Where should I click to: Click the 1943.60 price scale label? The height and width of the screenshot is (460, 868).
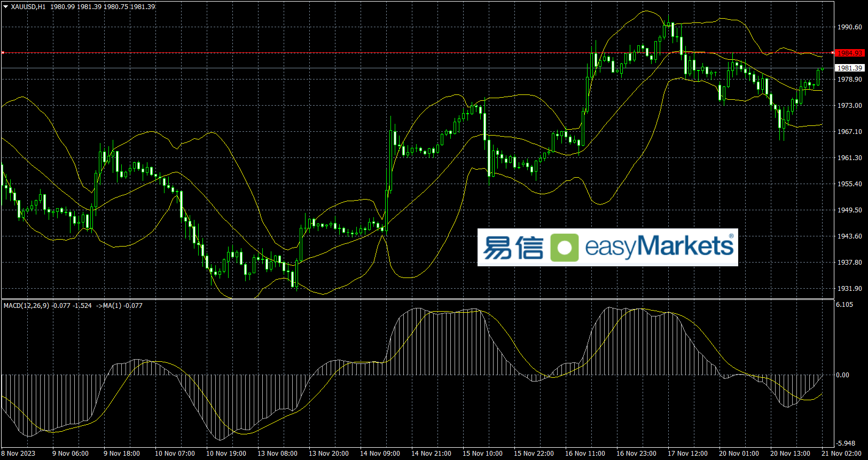(x=849, y=236)
